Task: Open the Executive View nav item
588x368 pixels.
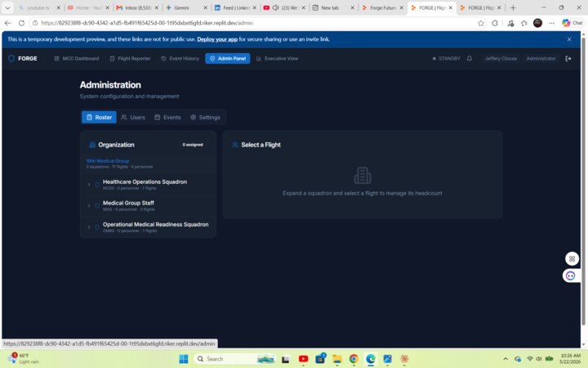Action: [x=277, y=59]
